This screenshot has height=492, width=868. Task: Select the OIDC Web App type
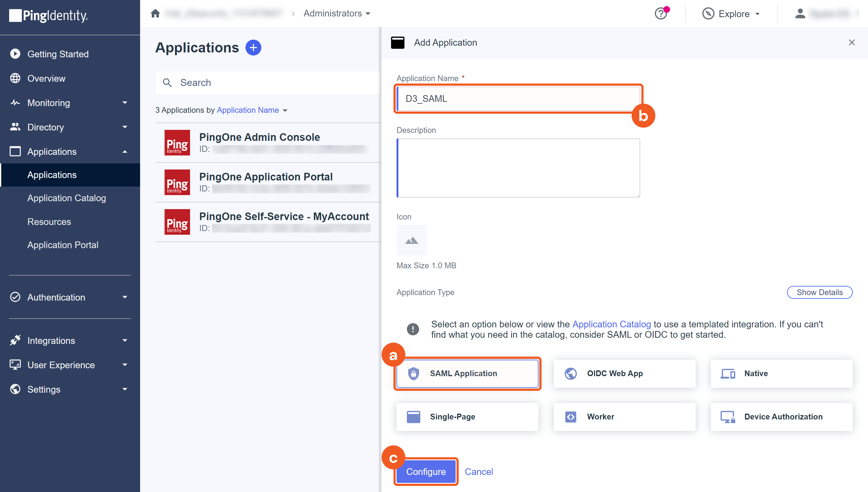[624, 373]
